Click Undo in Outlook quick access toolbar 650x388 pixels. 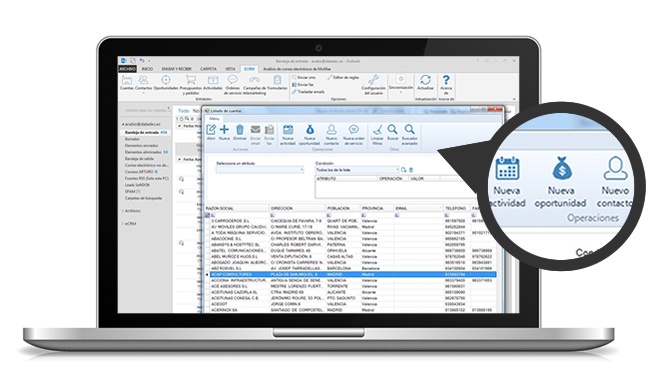click(x=142, y=61)
